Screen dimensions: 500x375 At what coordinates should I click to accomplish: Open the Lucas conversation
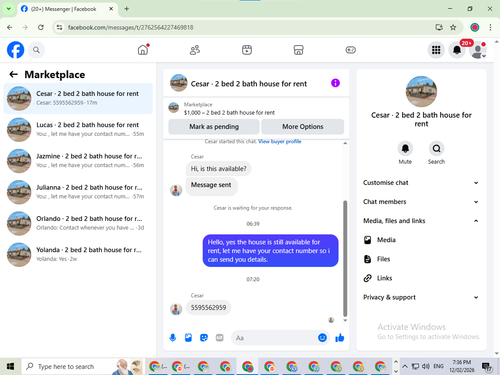pyautogui.click(x=78, y=129)
